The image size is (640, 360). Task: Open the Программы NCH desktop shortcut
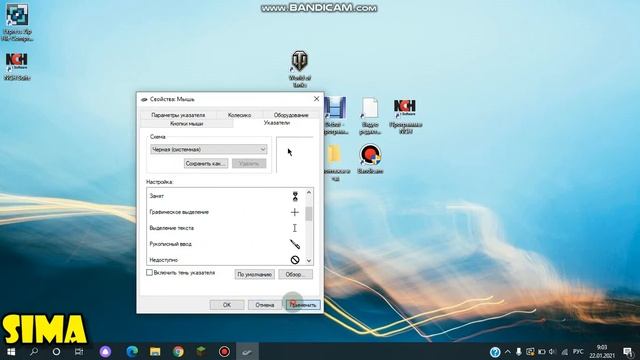(405, 116)
